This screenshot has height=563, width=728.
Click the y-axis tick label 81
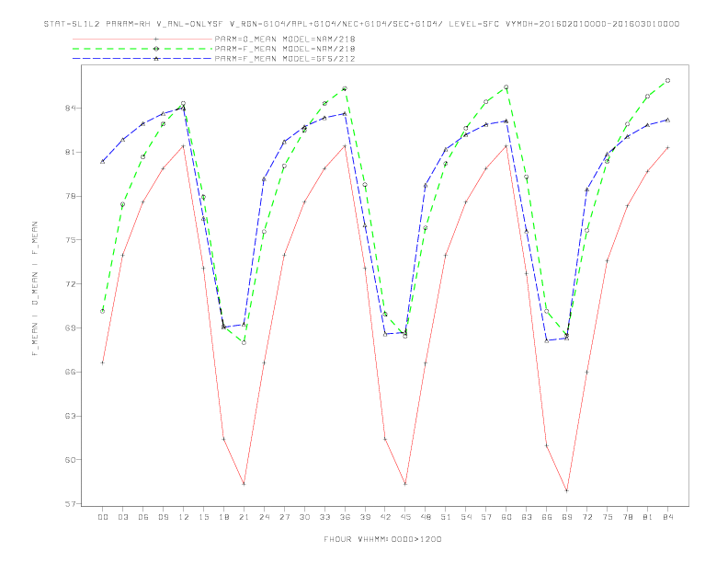[x=70, y=153]
